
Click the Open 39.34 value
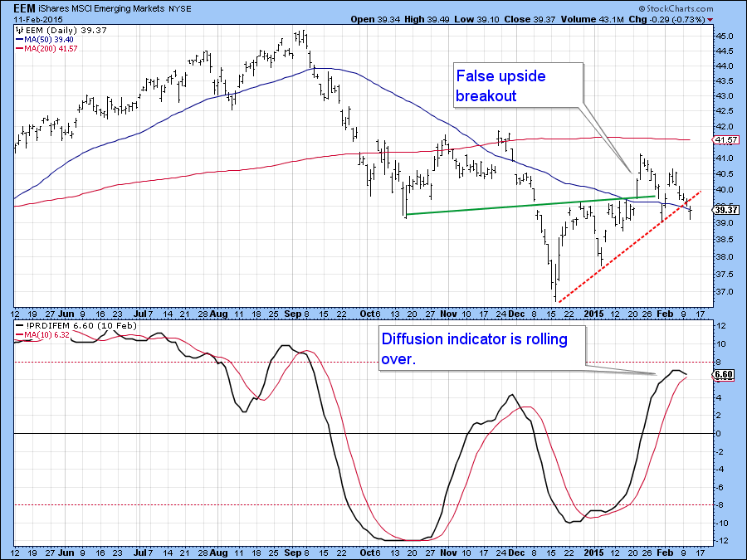[374, 20]
